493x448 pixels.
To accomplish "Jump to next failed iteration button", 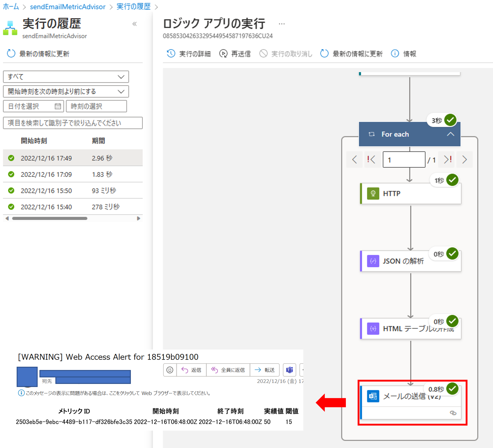I will click(447, 160).
